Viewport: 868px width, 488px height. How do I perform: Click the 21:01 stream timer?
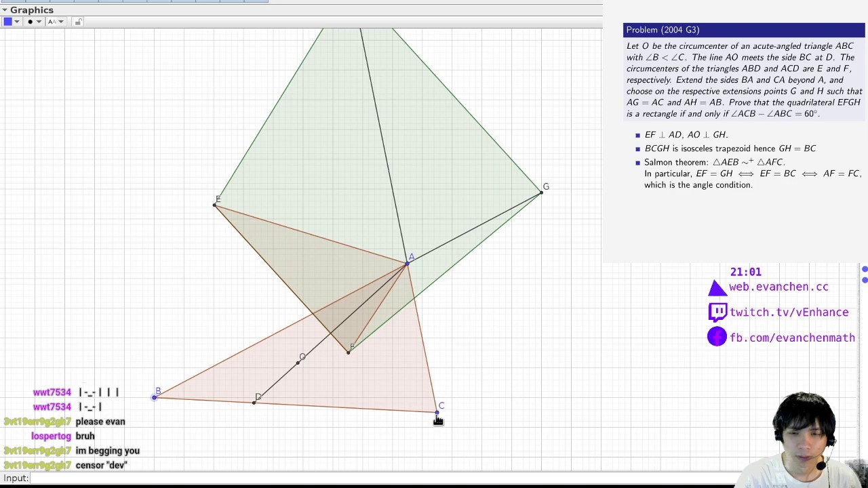tap(745, 272)
